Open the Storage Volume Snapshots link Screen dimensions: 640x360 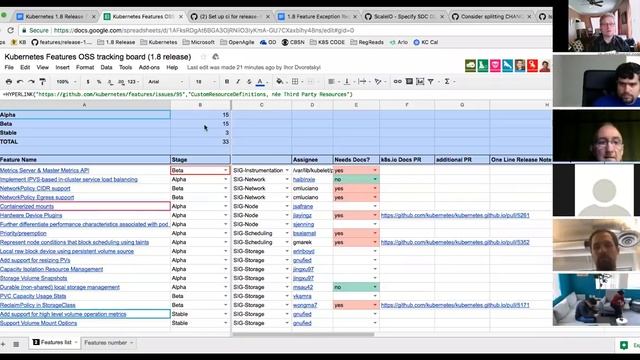(33, 278)
